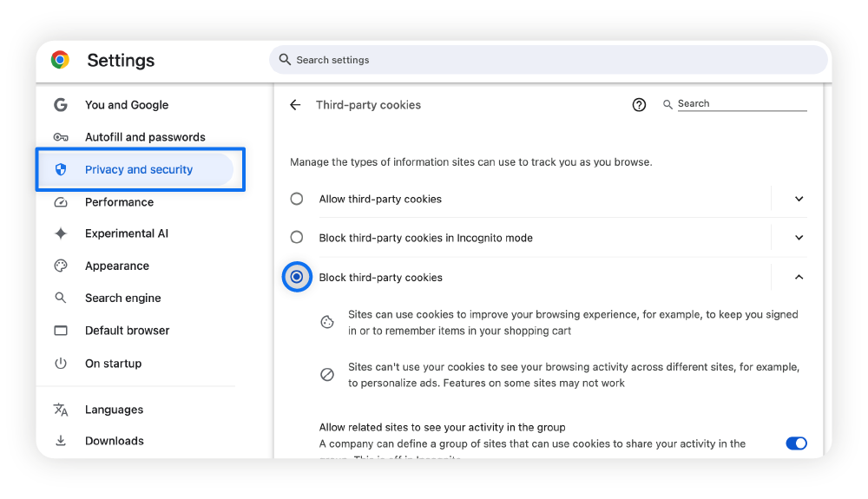Image resolution: width=868 pixels, height=499 pixels.
Task: Click the speedometer icon beside Performance
Action: point(61,202)
